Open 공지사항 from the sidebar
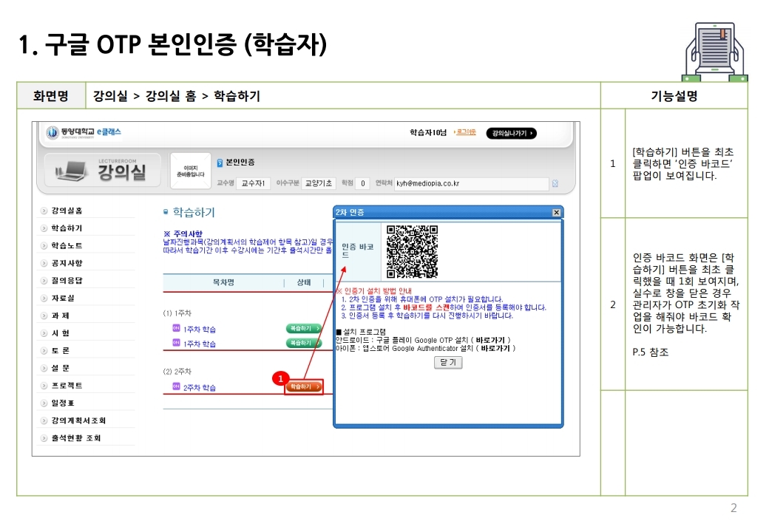 (67, 263)
